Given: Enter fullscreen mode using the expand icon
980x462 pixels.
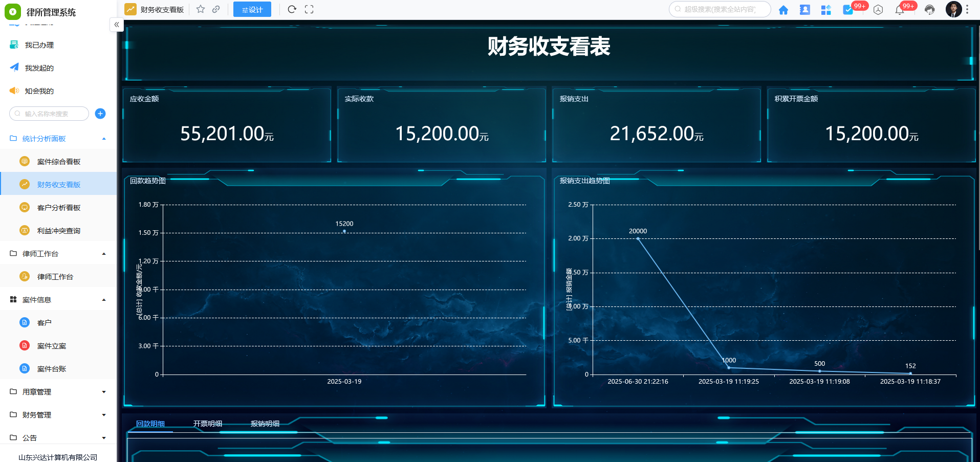Looking at the screenshot, I should tap(309, 9).
